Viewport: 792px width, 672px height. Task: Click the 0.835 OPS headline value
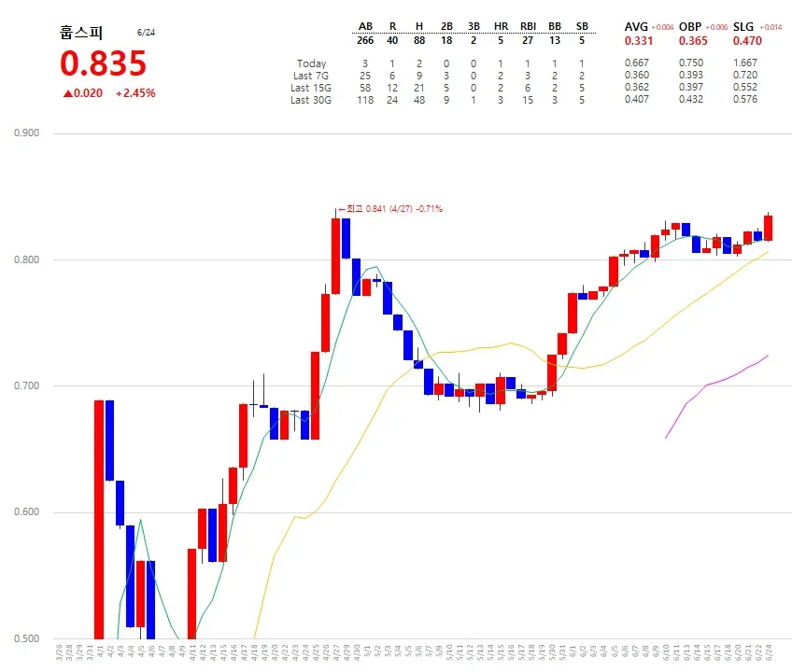point(103,63)
